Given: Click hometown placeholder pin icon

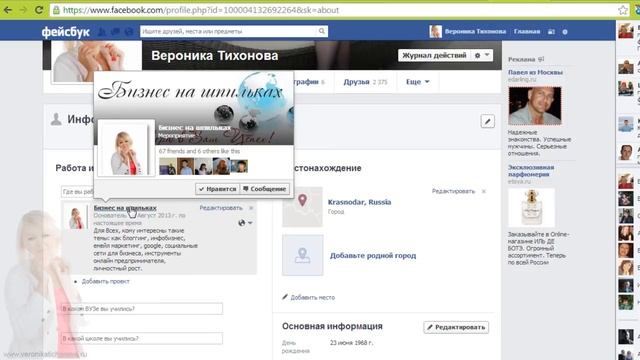Looking at the screenshot, I should click(x=302, y=255).
